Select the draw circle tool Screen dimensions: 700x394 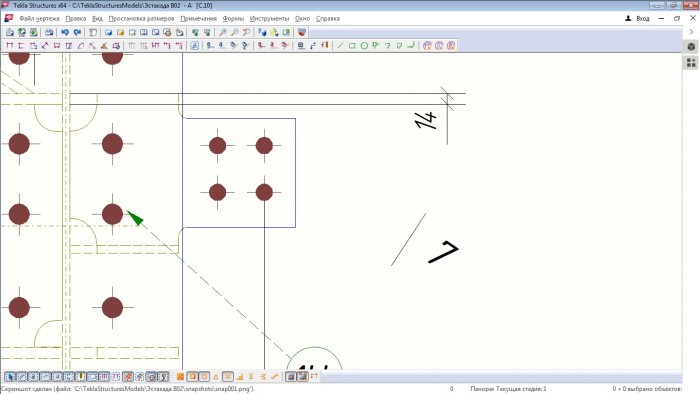pyautogui.click(x=364, y=46)
